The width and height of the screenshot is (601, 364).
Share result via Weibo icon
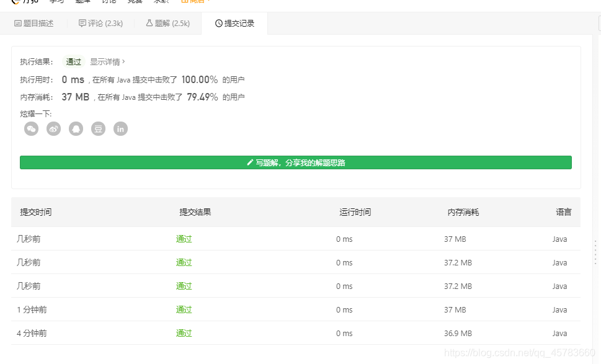[54, 129]
